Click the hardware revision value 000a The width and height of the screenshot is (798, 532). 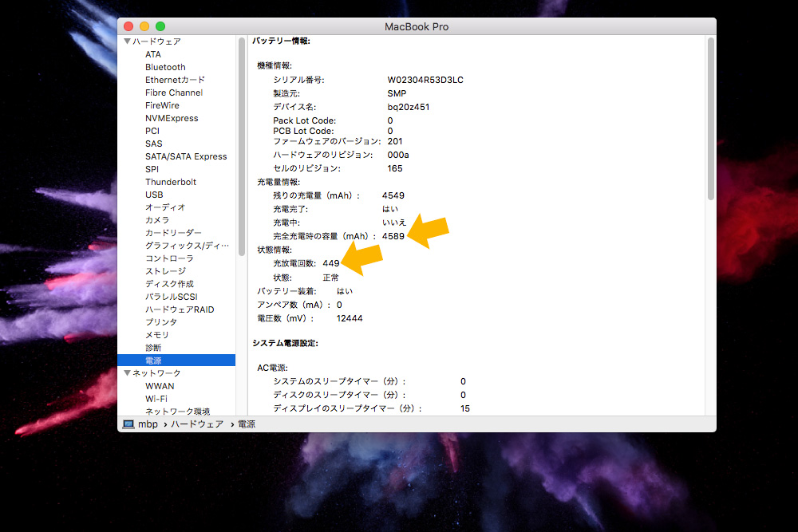(x=398, y=155)
